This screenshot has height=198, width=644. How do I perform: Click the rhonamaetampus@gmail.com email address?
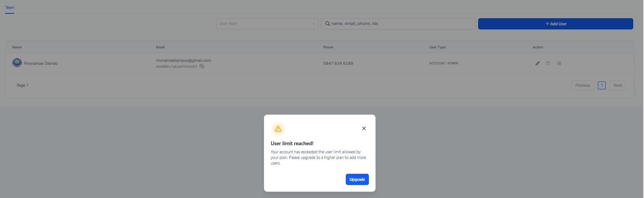(x=183, y=60)
